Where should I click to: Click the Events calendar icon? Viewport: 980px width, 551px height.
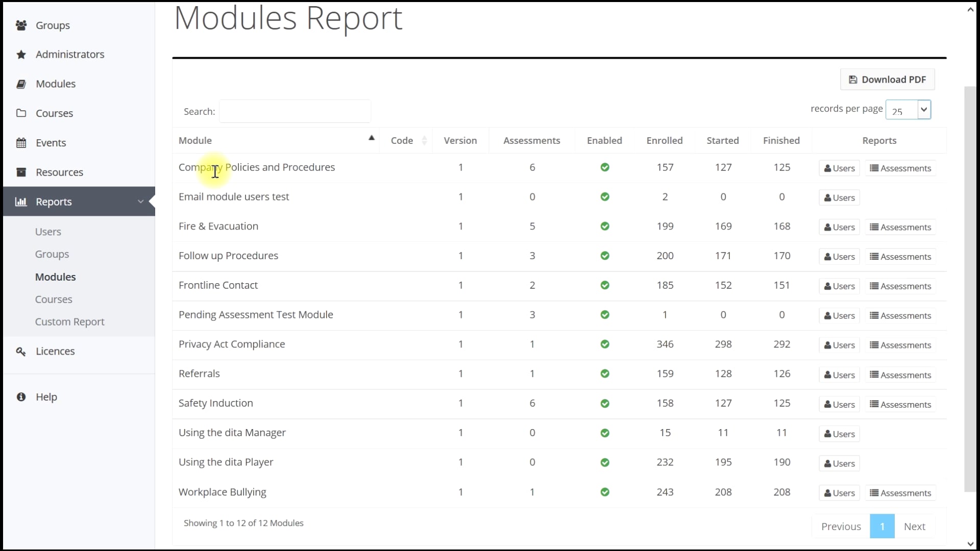pos(21,142)
